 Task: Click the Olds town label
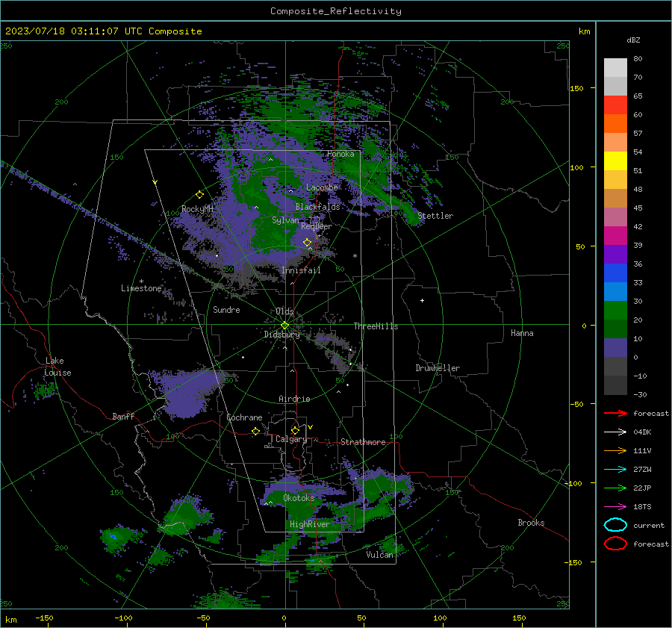coord(284,311)
